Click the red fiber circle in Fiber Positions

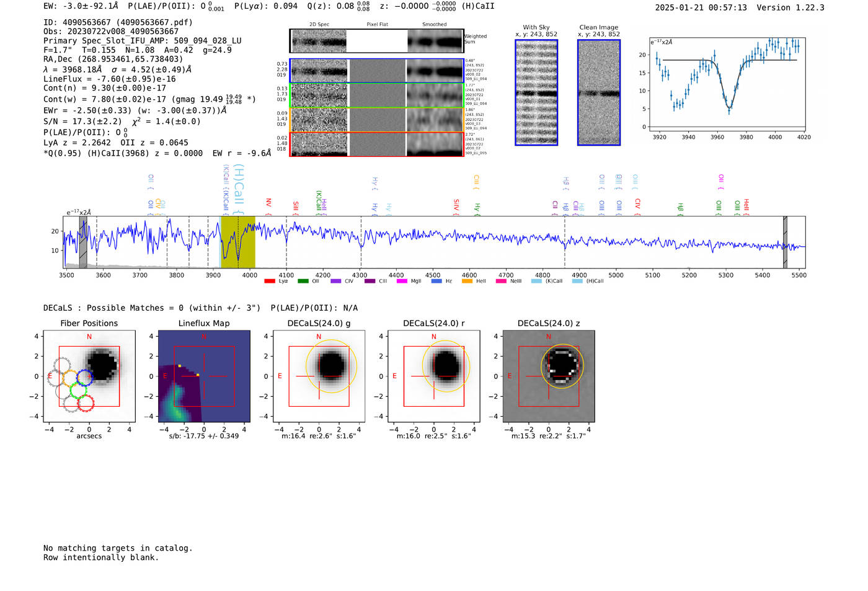point(86,404)
